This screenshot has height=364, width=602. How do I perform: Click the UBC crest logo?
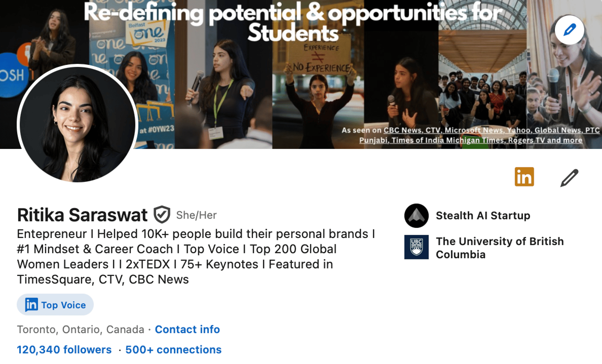pos(416,247)
